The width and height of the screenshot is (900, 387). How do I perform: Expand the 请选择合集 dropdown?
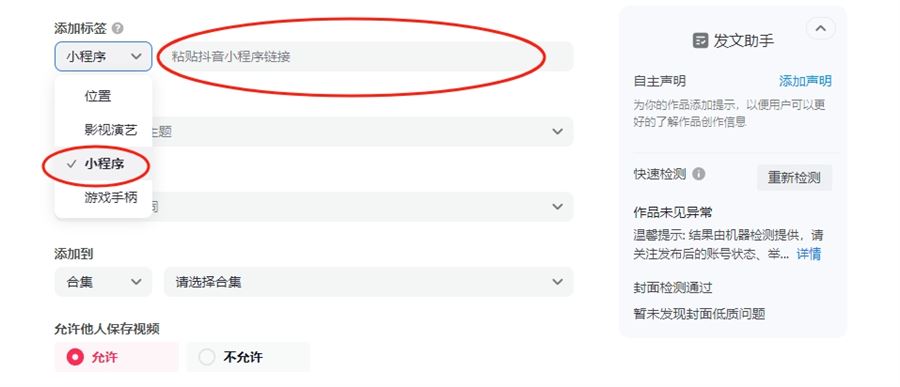pos(368,282)
